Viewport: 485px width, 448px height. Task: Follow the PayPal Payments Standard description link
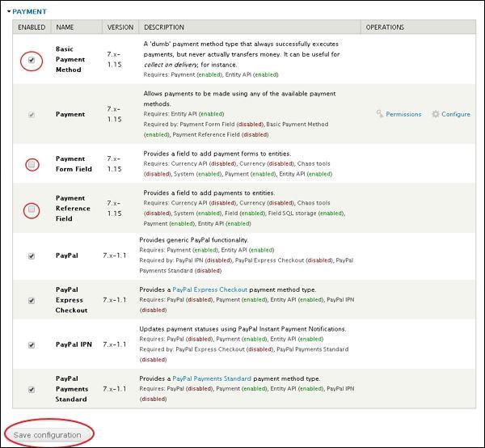coord(212,378)
